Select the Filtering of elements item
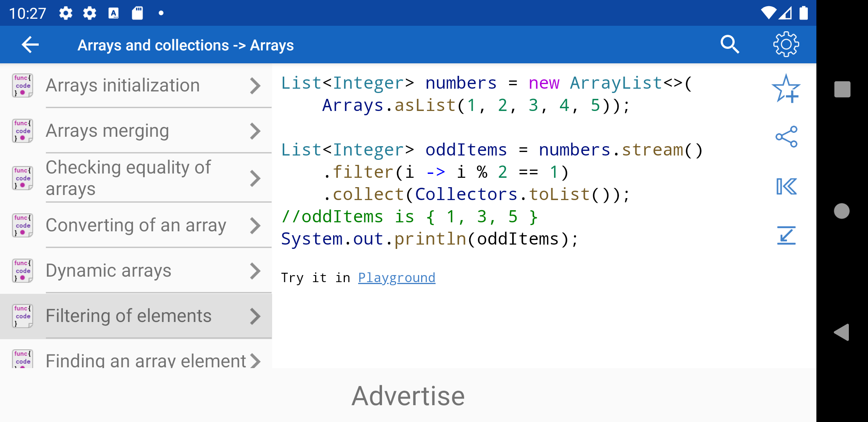 (x=136, y=316)
